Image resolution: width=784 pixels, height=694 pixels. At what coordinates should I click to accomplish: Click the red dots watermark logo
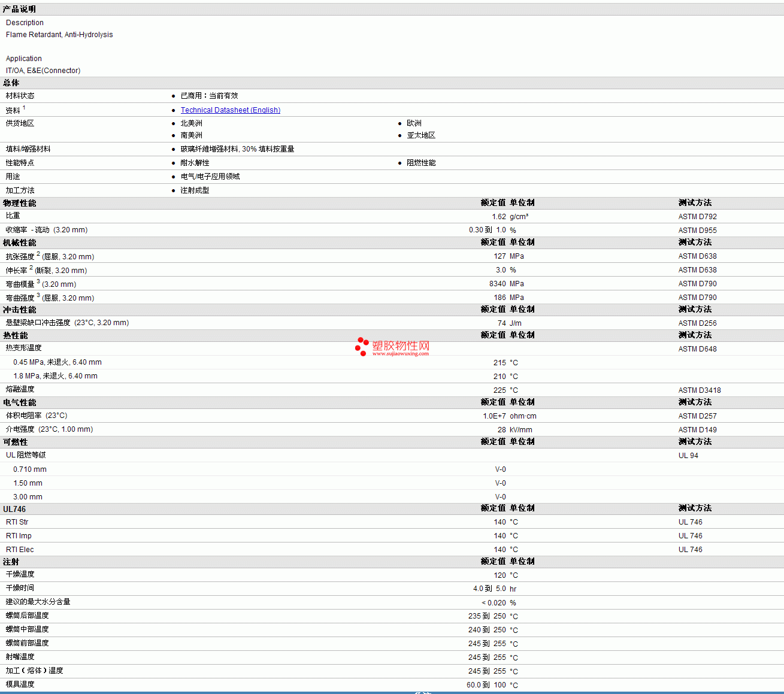(362, 346)
